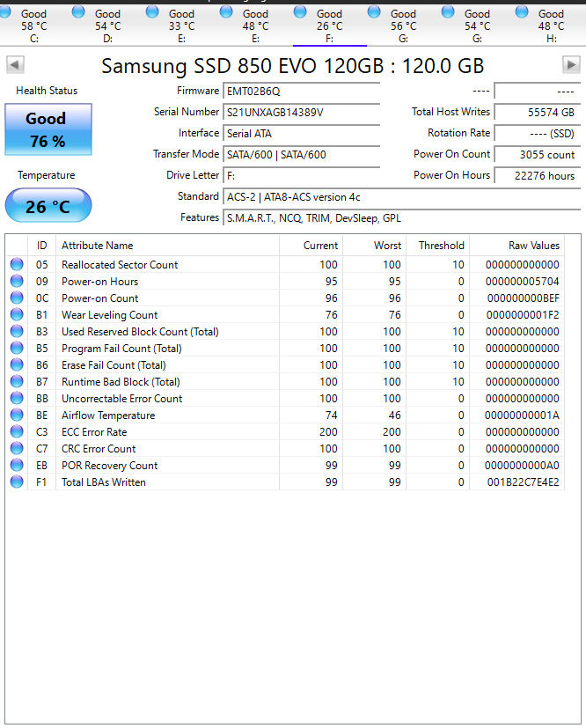Select the Airflow Temperature attribute name
Screen dimensions: 586x728
(108, 415)
